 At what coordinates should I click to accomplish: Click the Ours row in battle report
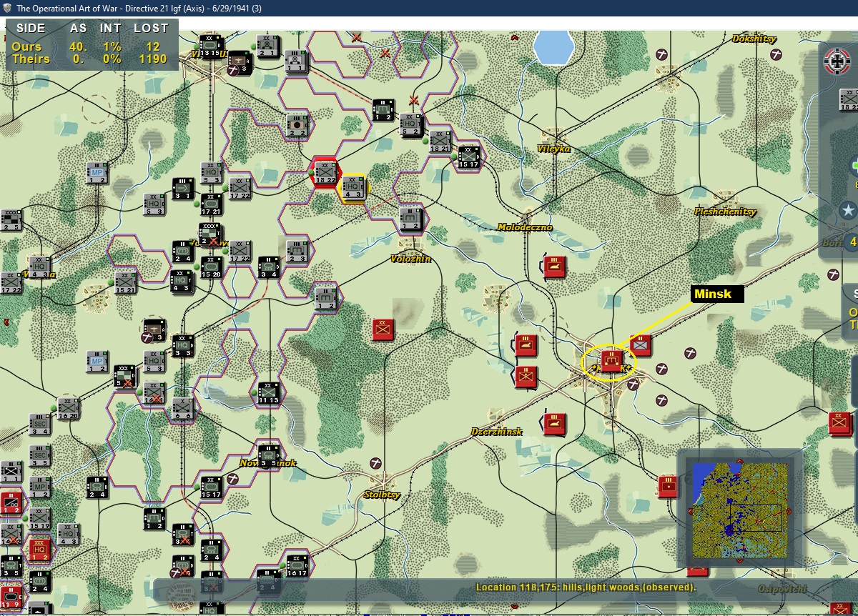pyautogui.click(x=89, y=46)
